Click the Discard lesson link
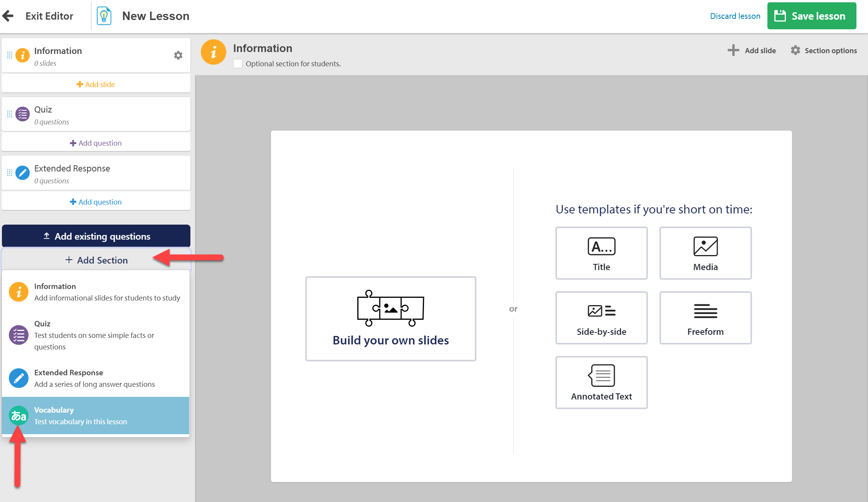868x502 pixels. click(735, 16)
